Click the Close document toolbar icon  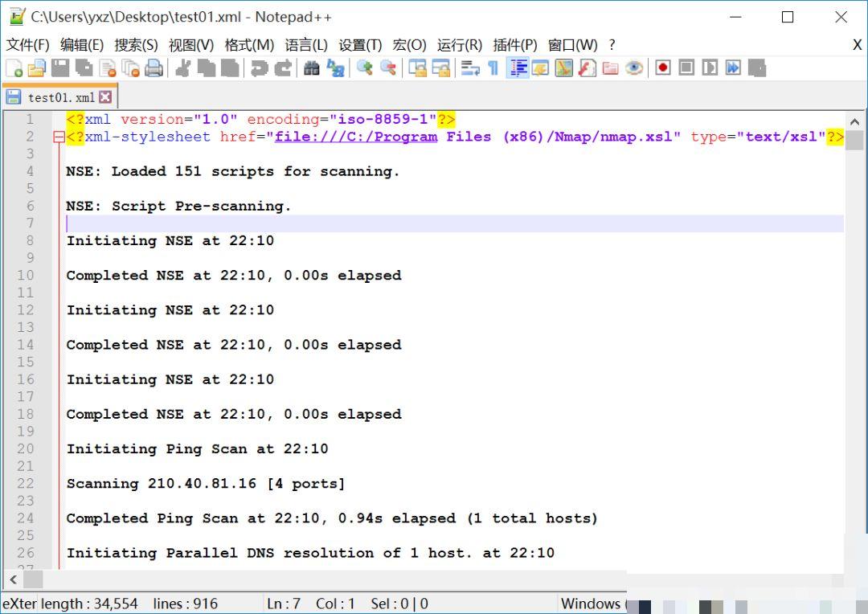click(108, 68)
